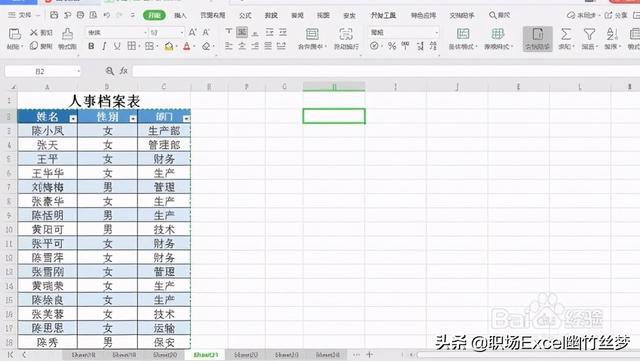The height and width of the screenshot is (361, 640).
Task: Switch to the Page Layout tab
Action: click(213, 16)
